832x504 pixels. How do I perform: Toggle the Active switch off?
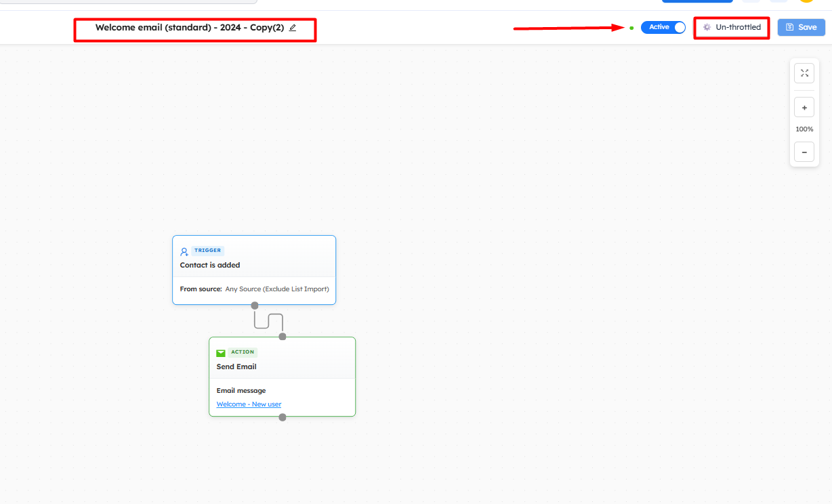663,28
